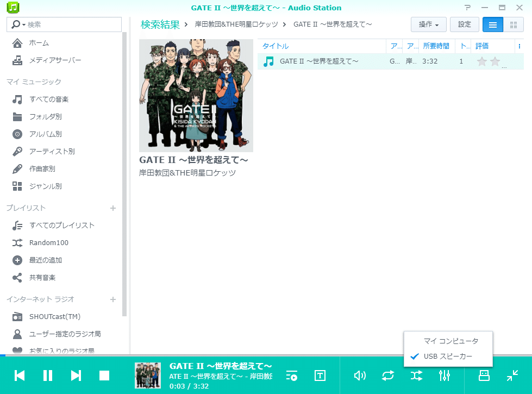Stop playback

coord(104,376)
